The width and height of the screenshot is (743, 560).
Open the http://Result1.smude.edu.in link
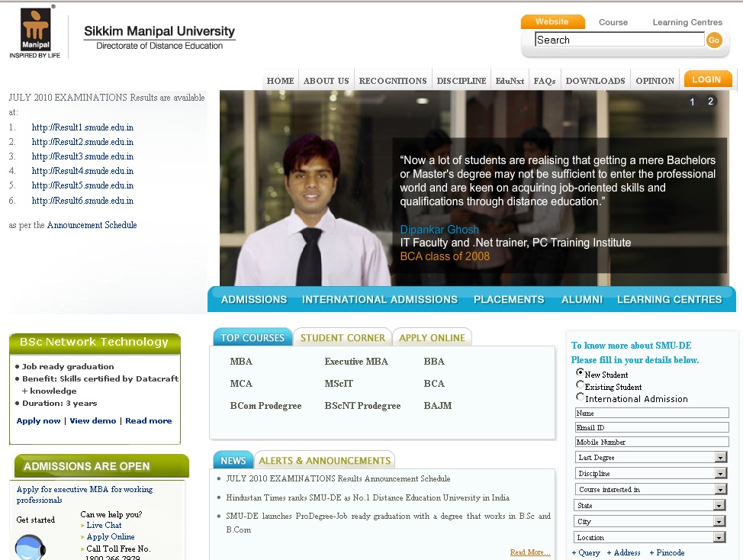click(x=82, y=127)
